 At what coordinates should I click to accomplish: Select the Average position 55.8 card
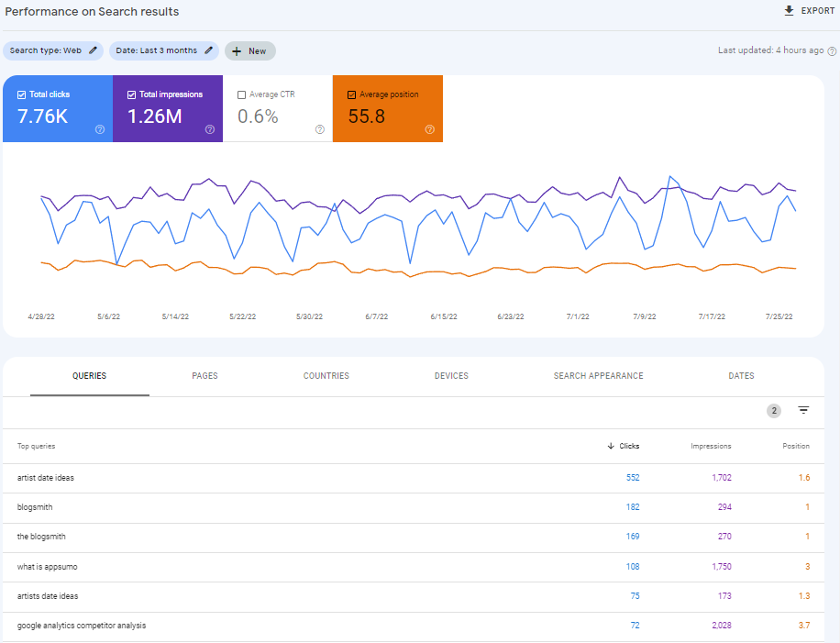point(388,109)
